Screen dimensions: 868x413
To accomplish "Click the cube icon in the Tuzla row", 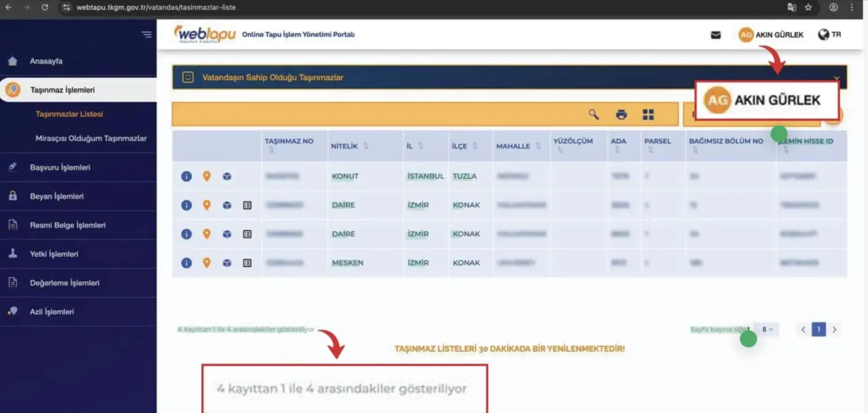I will [x=227, y=176].
